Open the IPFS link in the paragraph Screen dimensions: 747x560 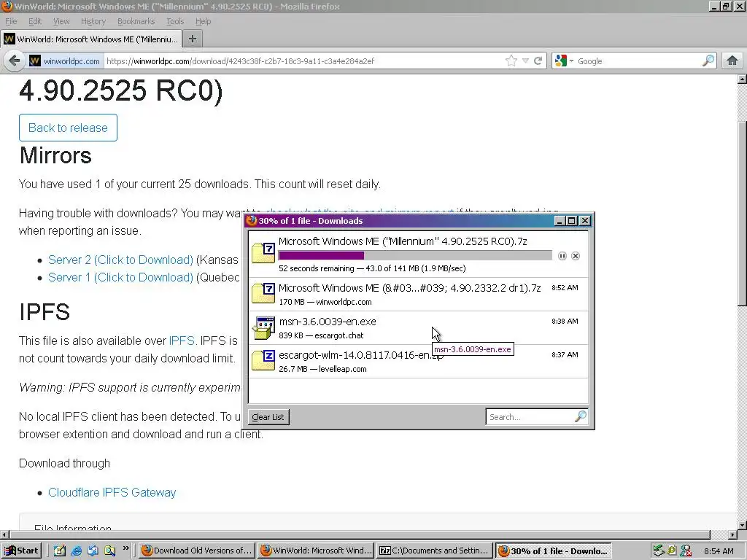click(182, 341)
